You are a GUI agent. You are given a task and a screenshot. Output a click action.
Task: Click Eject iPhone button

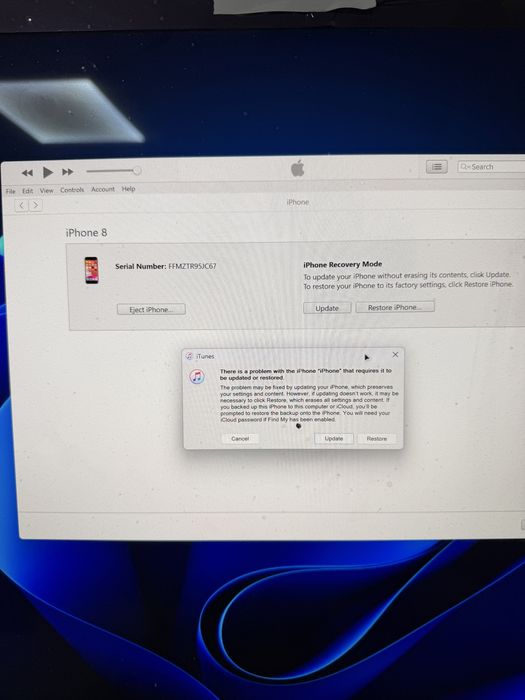tap(151, 309)
